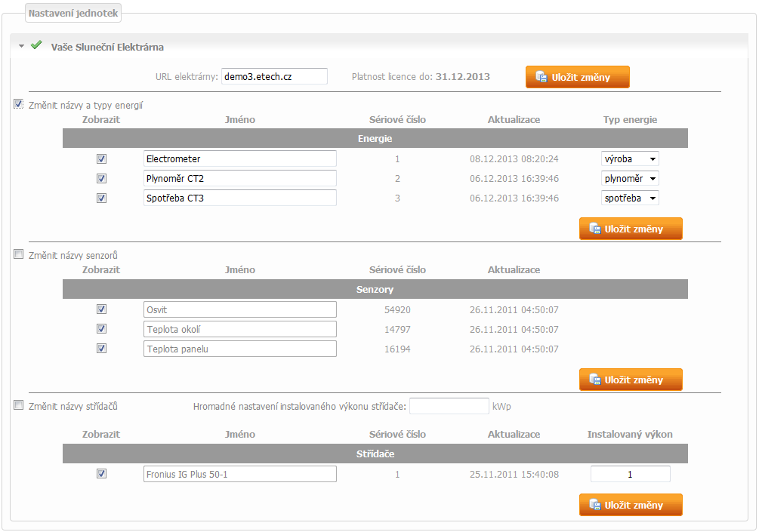The height and width of the screenshot is (532, 759).
Task: Click the green checkmark status icon
Action: click(35, 46)
